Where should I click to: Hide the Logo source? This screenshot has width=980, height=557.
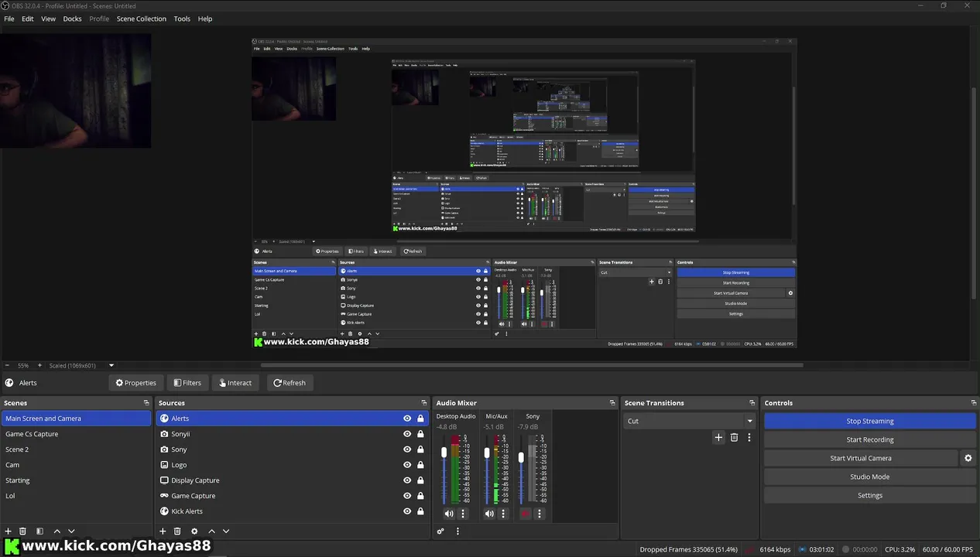(x=407, y=465)
